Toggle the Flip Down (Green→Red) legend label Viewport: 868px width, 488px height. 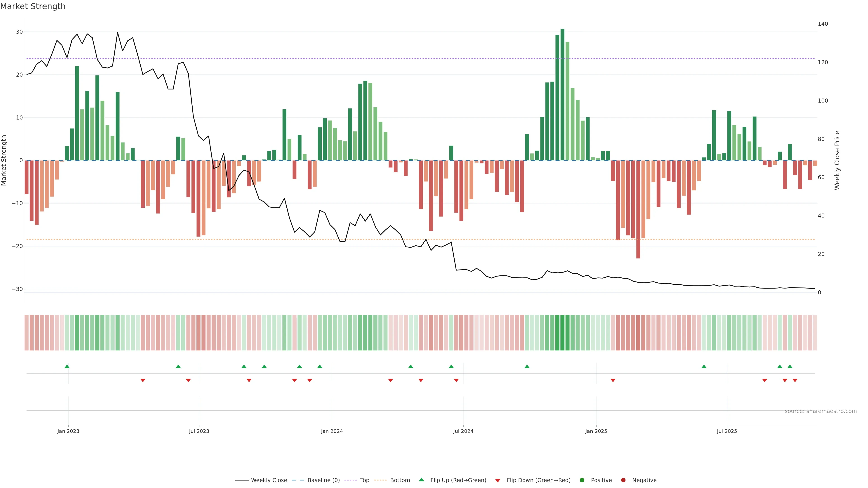[538, 480]
